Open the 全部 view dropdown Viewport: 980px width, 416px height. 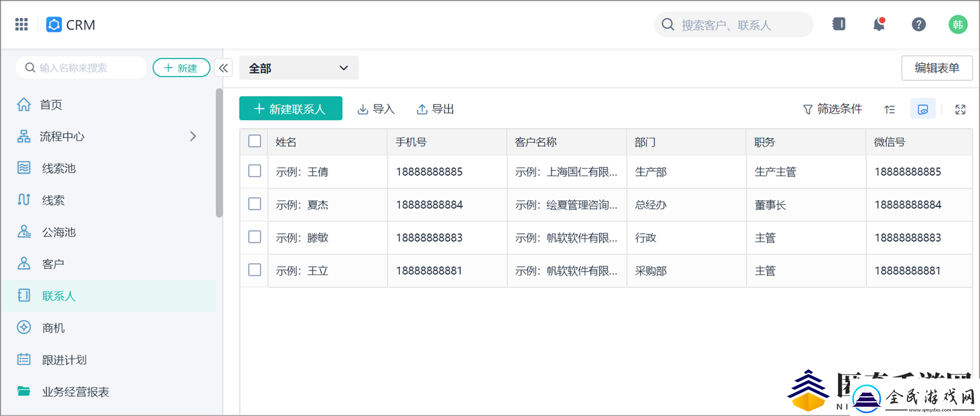[299, 68]
